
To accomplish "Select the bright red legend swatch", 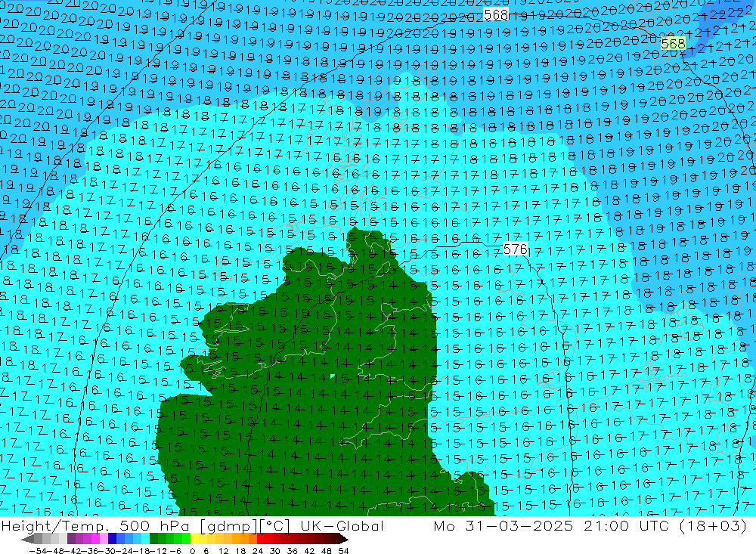I will (x=261, y=539).
